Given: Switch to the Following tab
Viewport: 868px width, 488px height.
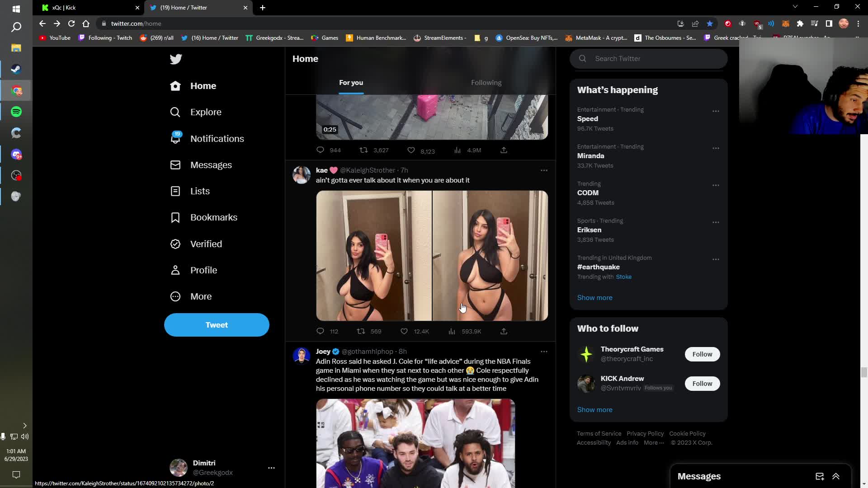Looking at the screenshot, I should coord(486,83).
